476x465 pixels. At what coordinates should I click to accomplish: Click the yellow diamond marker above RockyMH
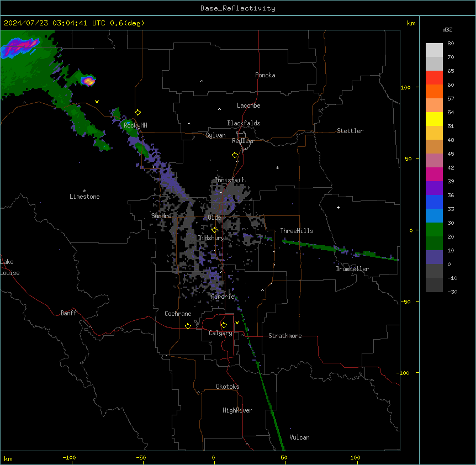(138, 113)
